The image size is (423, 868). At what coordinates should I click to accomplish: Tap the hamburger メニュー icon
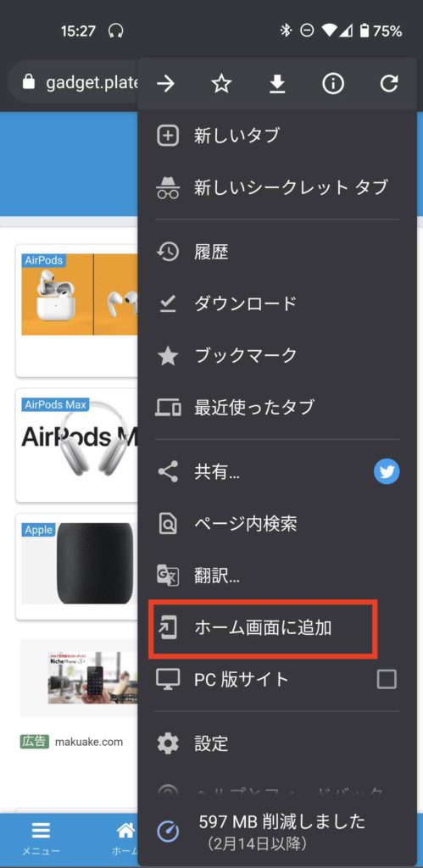pos(41,830)
